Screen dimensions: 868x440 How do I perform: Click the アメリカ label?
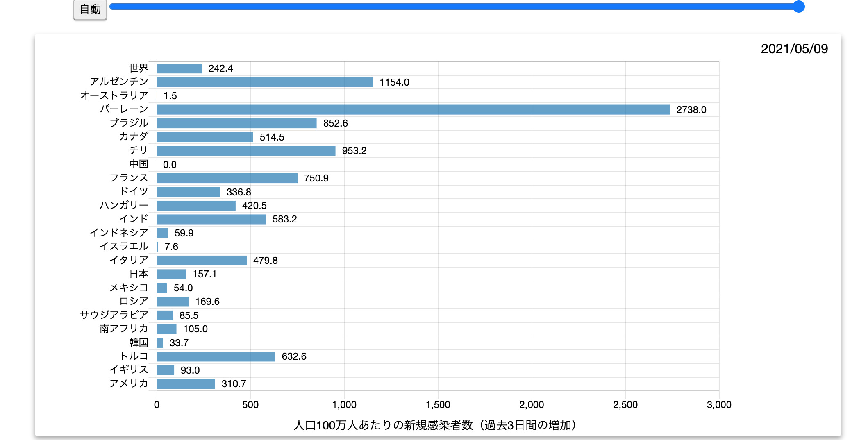129,384
